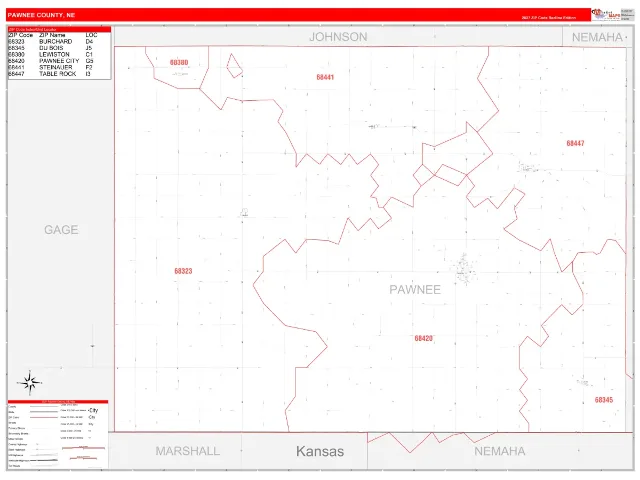Click the compass rose icon
This screenshot has height=480, width=640.
[29, 383]
